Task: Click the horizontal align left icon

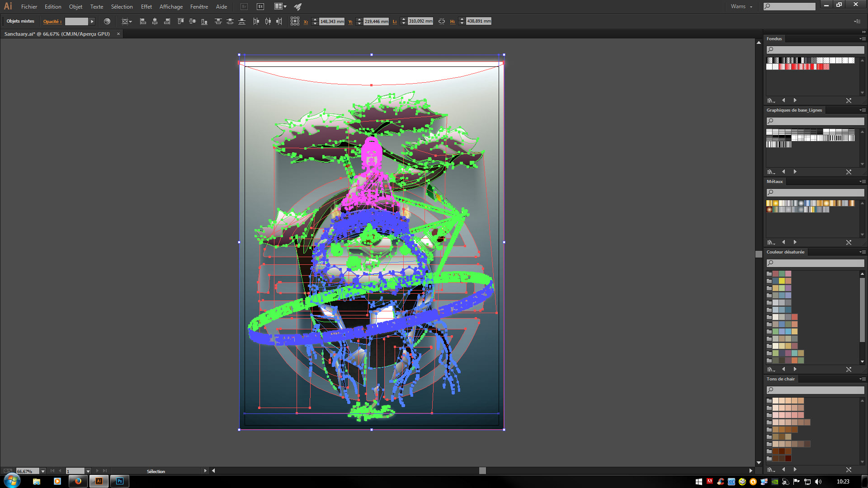Action: (143, 21)
